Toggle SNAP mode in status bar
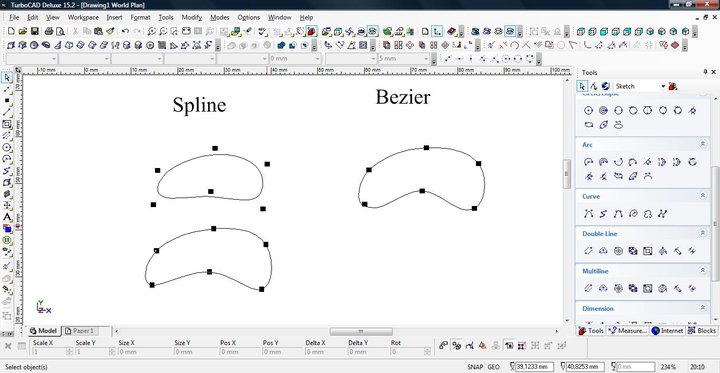The height and width of the screenshot is (373, 720). 475,367
